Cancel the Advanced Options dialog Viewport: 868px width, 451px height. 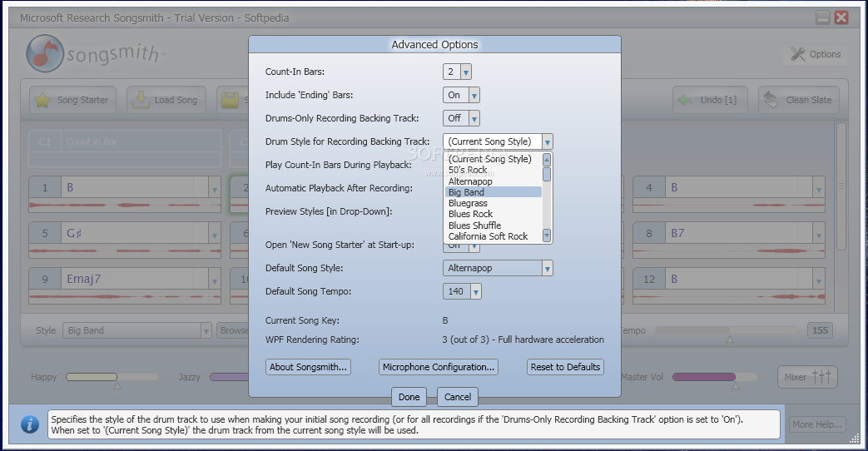click(458, 397)
